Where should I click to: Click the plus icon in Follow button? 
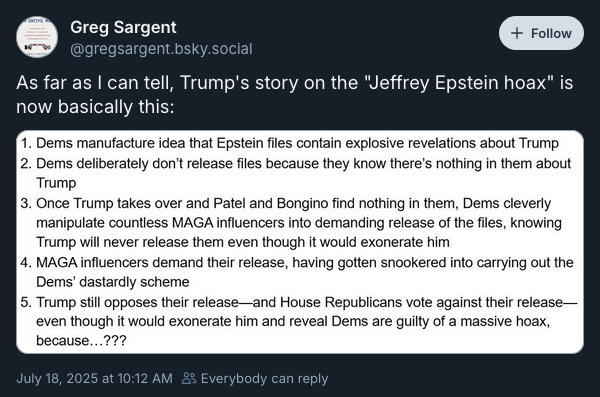click(x=517, y=33)
